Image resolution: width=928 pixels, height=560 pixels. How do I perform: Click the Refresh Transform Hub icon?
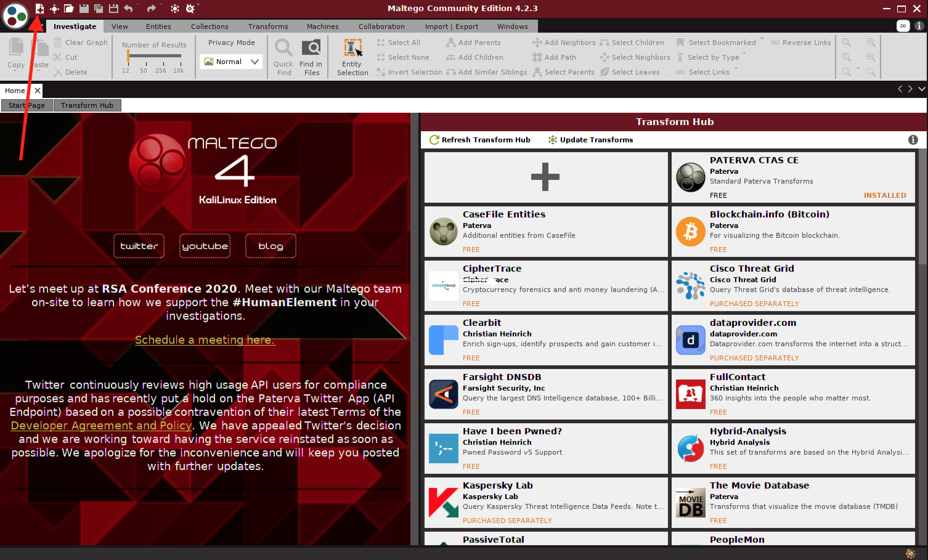click(x=434, y=140)
